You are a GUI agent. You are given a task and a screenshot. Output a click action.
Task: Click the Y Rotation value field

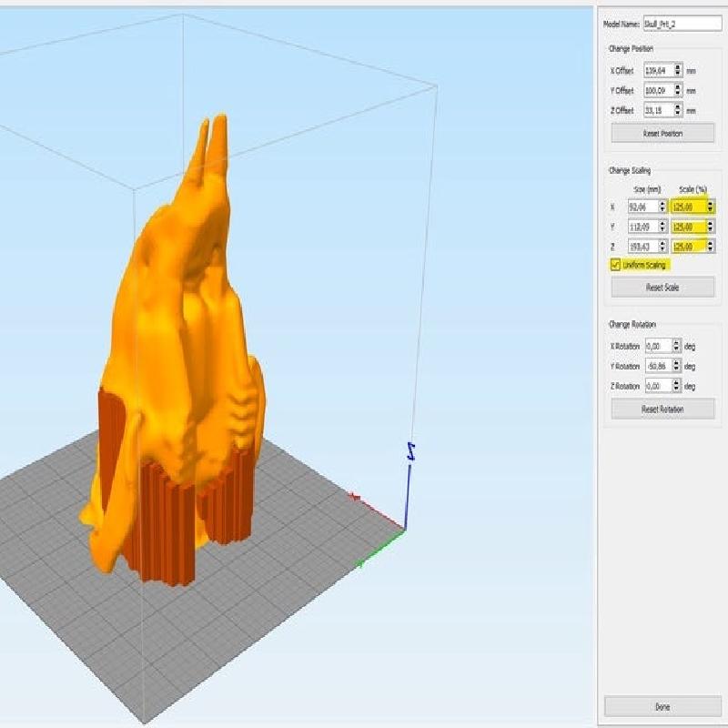pyautogui.click(x=658, y=366)
